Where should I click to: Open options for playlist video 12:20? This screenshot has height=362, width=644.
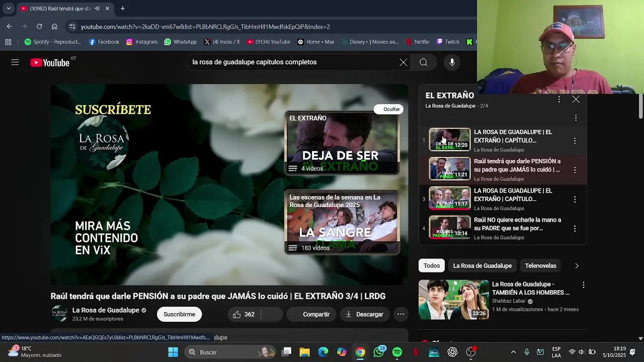point(575,141)
